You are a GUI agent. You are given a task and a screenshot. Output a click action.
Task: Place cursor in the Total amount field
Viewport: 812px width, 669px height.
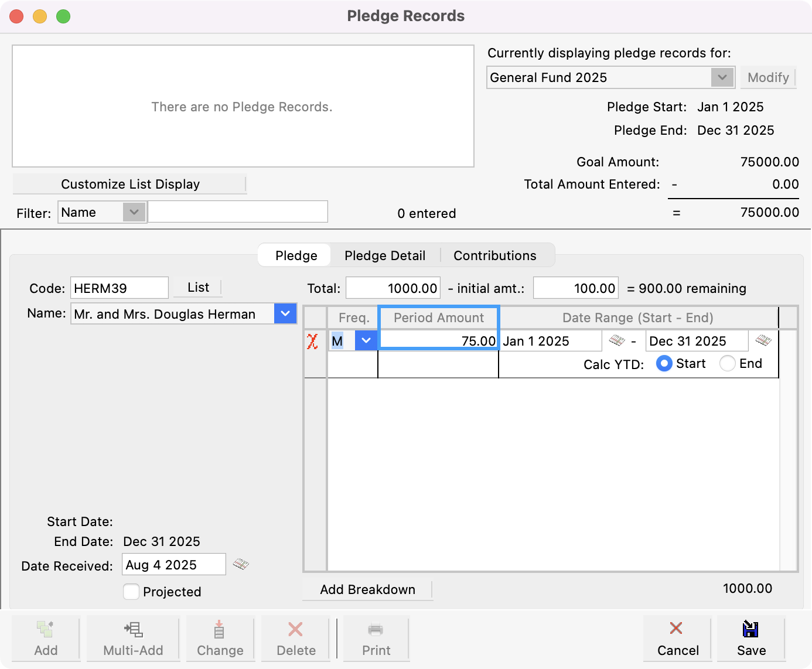point(393,288)
